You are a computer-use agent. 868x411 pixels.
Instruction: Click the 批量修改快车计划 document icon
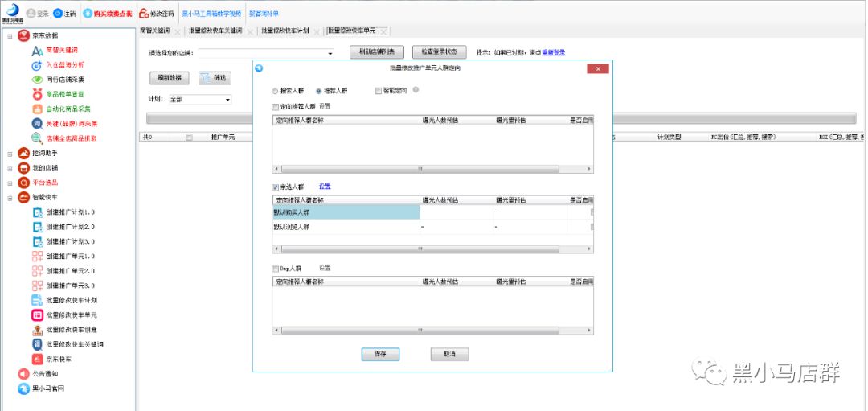coord(37,300)
